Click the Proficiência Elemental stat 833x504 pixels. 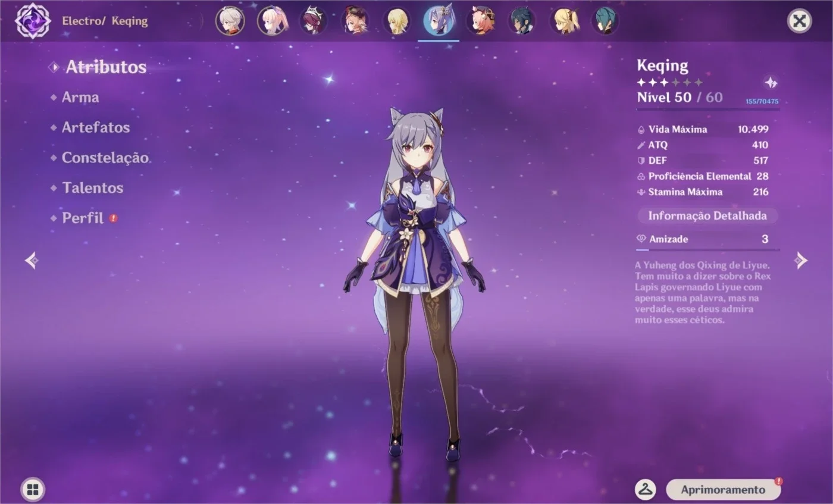pos(703,176)
